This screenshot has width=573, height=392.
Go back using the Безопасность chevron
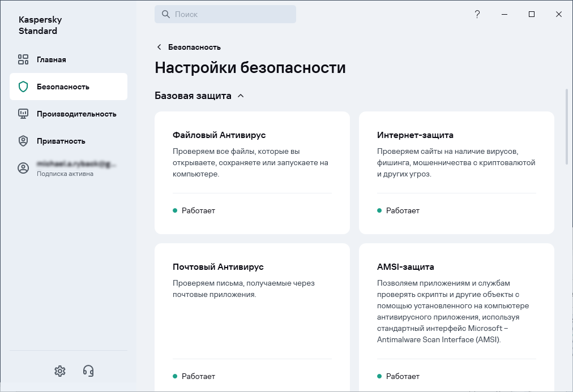pos(159,47)
